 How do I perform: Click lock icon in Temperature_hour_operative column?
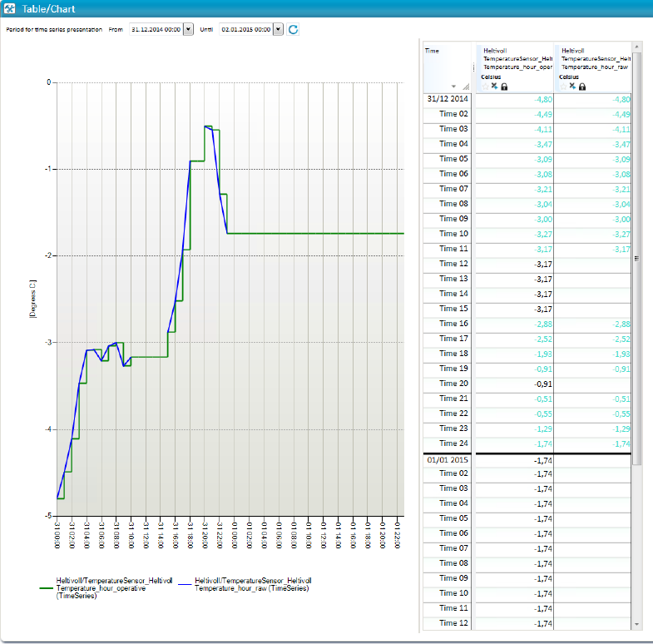(504, 86)
